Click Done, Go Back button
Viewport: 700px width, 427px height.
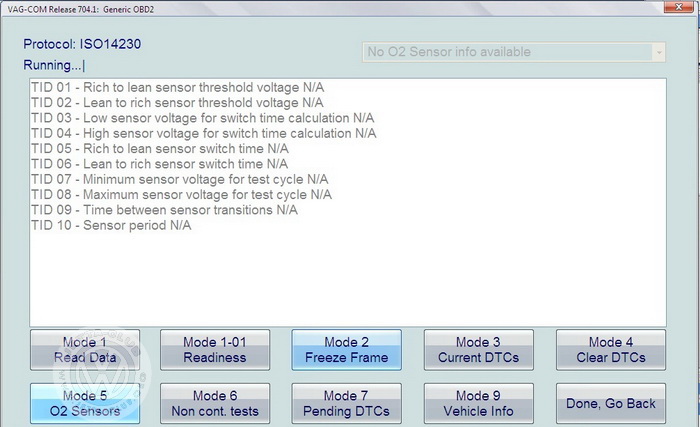tap(611, 403)
